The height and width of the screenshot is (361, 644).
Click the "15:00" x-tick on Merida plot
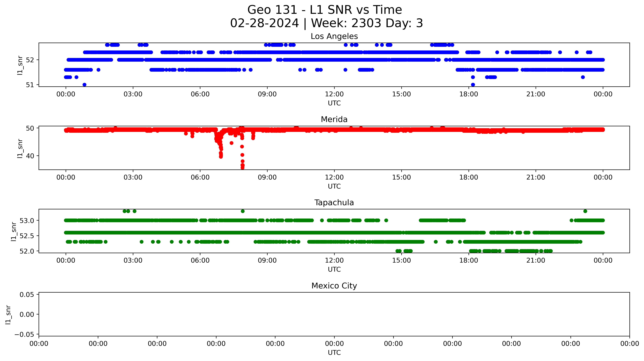[x=401, y=178]
